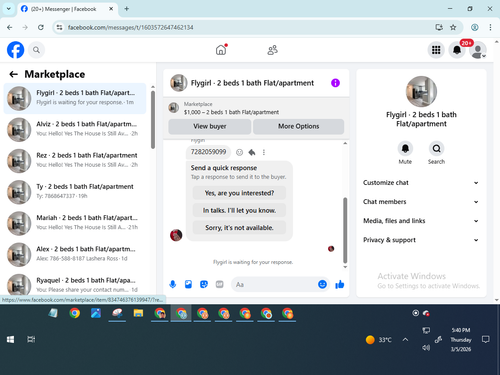This screenshot has height=375, width=500.
Task: Open more options for 7282059099 message
Action: pos(264,152)
